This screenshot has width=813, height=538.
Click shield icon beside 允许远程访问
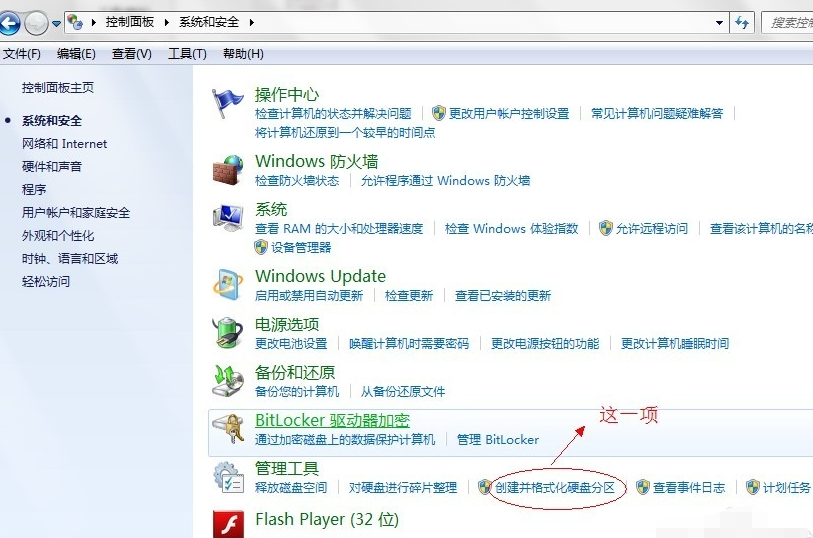coord(606,228)
